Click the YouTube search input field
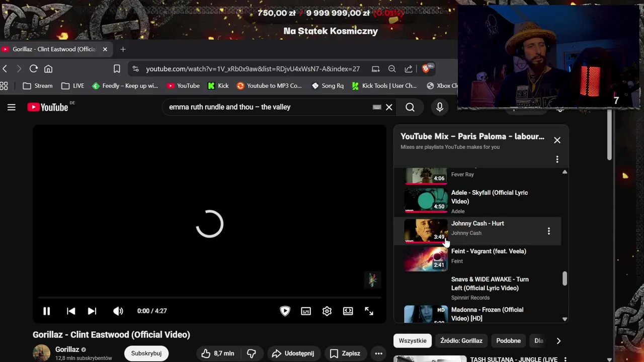Screen dimensions: 644x362 point(269,107)
